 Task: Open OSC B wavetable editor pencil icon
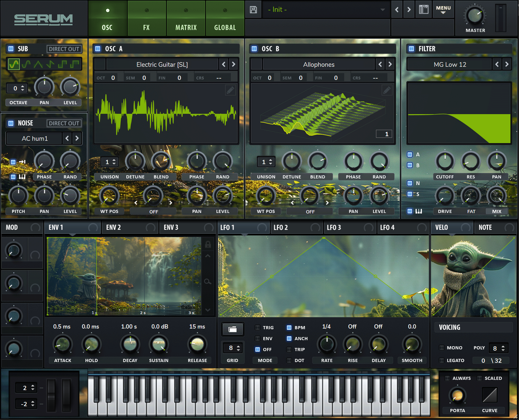pyautogui.click(x=387, y=90)
